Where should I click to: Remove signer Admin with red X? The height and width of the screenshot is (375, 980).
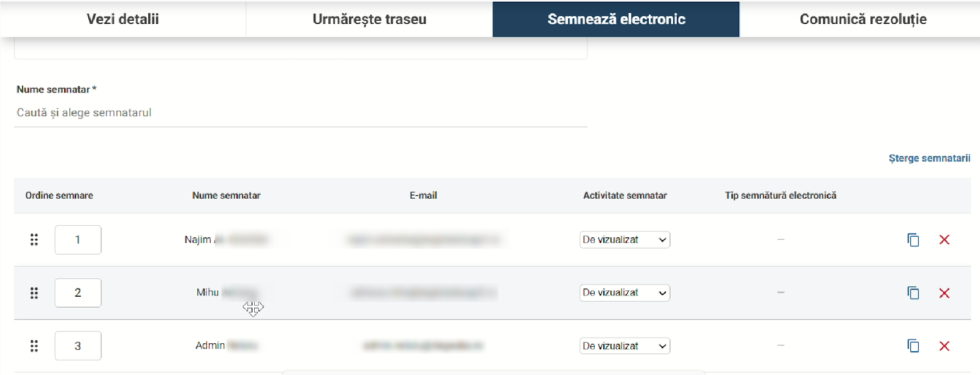coord(944,346)
